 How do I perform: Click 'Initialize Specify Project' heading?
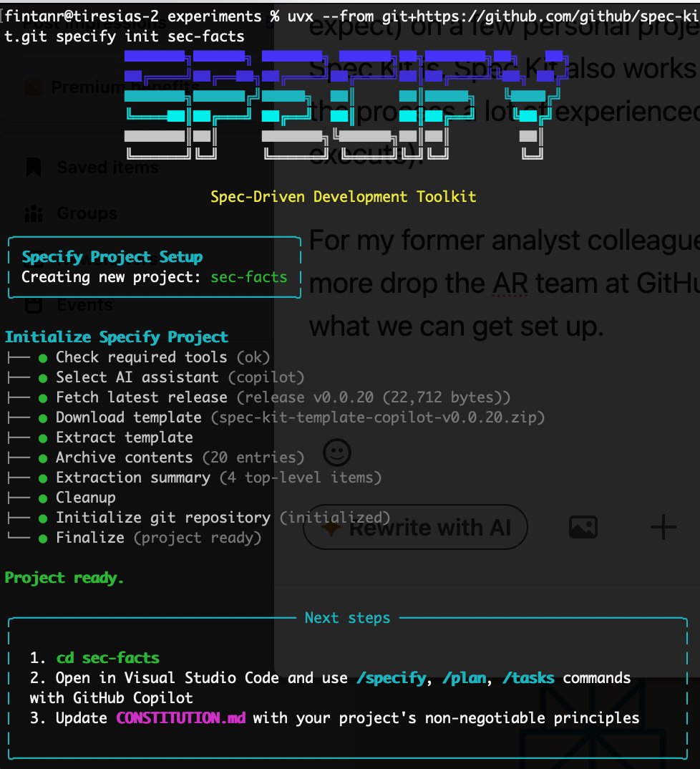[x=117, y=337]
